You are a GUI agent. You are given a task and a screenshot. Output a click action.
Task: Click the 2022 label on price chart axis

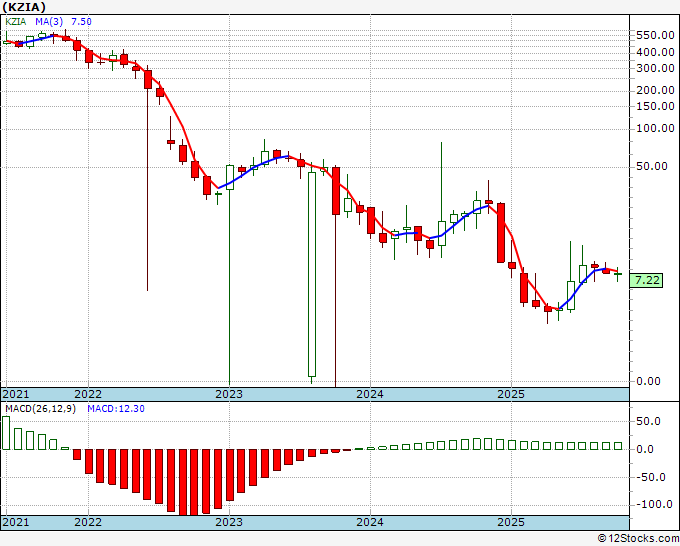click(x=88, y=394)
